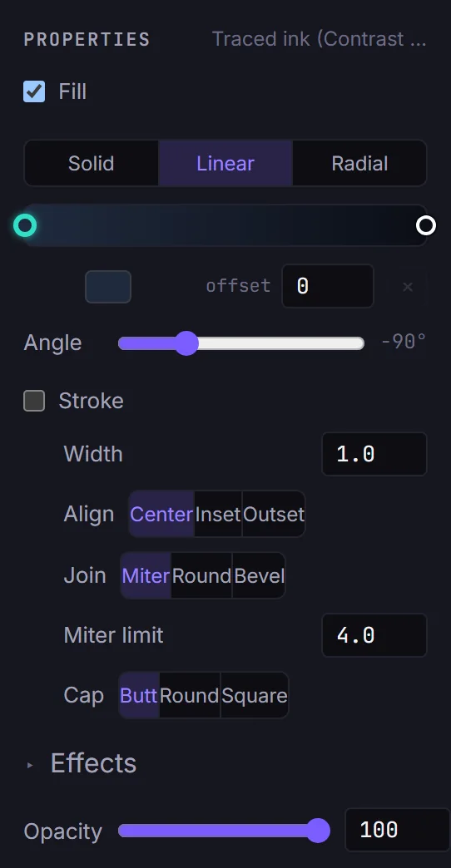Choose Bevel join style
451x868 pixels.
tap(260, 575)
